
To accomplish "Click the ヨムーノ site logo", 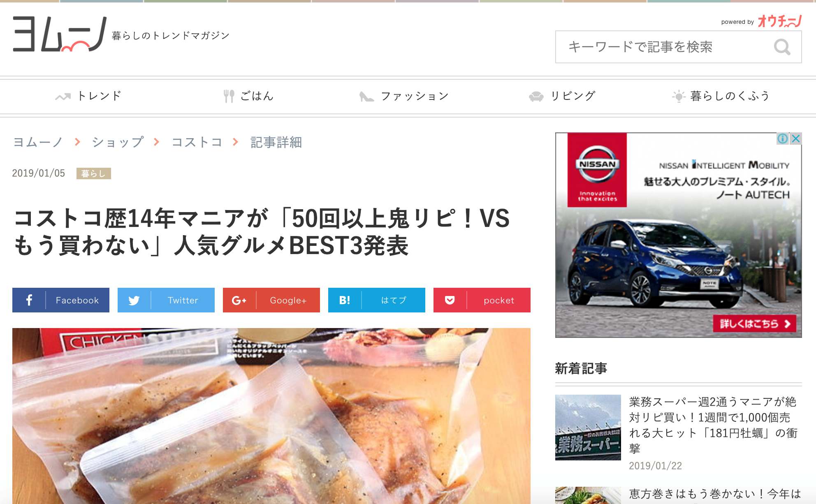I will [x=60, y=34].
